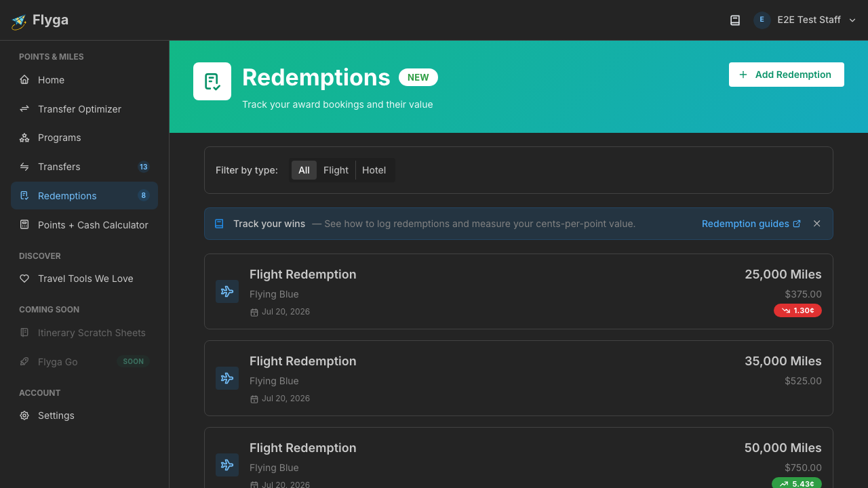Screen dimensions: 868x488
Task: Click the Settings gear icon
Action: point(24,415)
